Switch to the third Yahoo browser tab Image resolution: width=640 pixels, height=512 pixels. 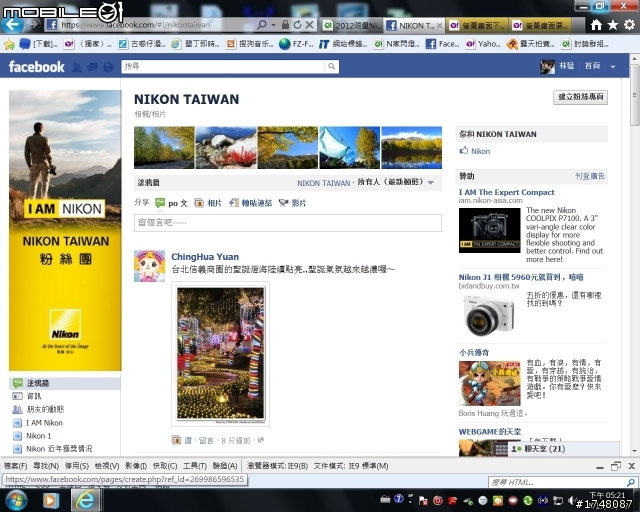tap(477, 25)
